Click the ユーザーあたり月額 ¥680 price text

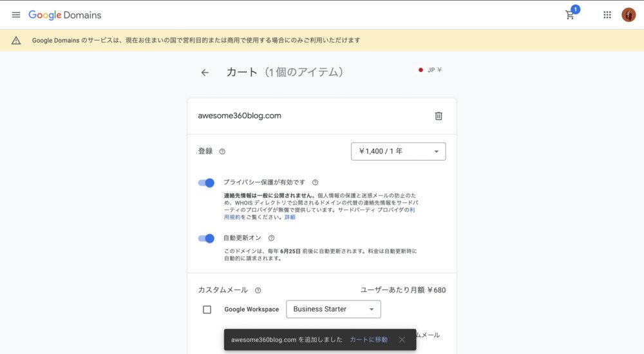[403, 290]
